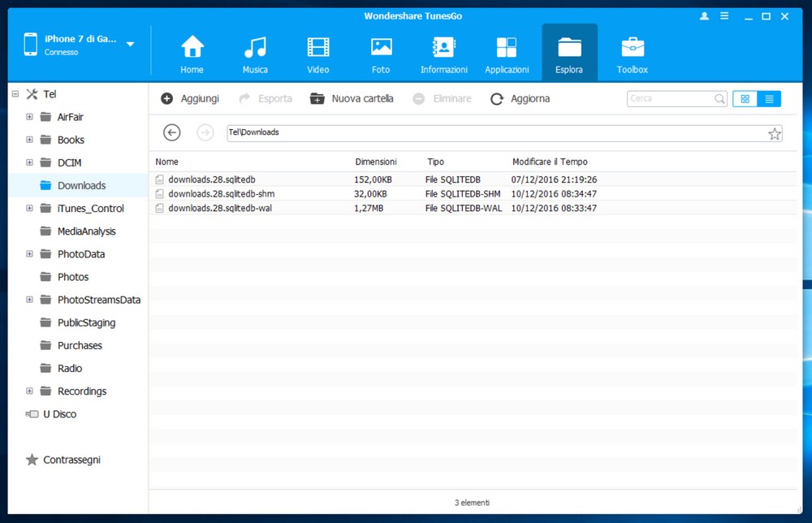
Task: Click the iPhone device icon
Action: point(31,44)
